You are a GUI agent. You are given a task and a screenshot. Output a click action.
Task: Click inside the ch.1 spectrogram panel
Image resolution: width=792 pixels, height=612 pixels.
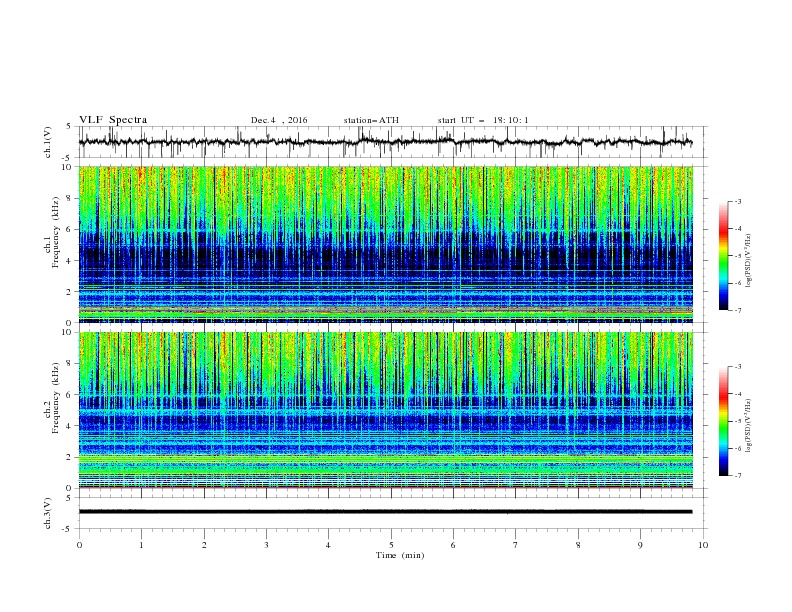pyautogui.click(x=386, y=244)
